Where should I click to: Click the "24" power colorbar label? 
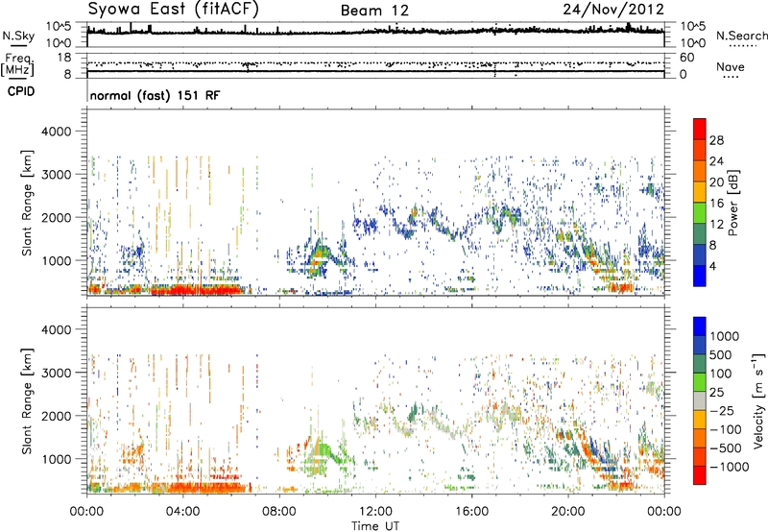[x=716, y=161]
